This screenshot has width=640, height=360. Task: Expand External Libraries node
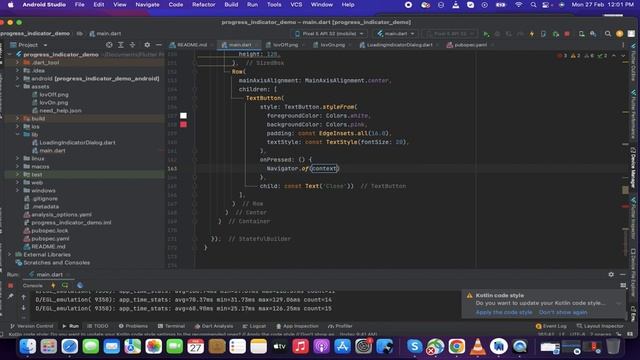pyautogui.click(x=10, y=254)
